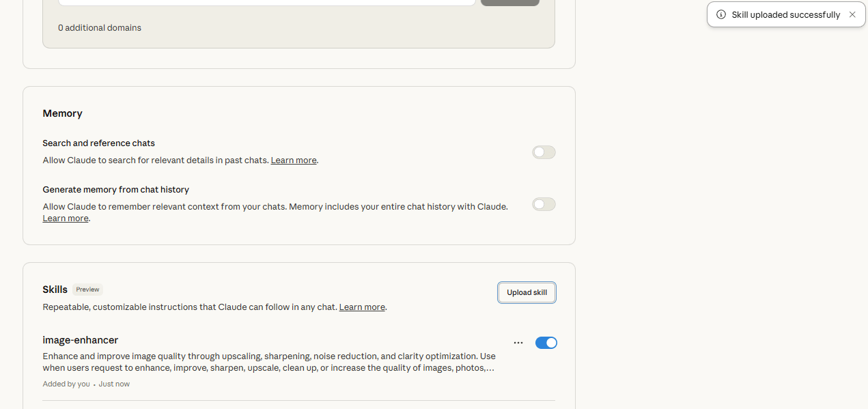This screenshot has height=409, width=868.
Task: Click the Preview badge next to Skills
Action: tap(87, 290)
